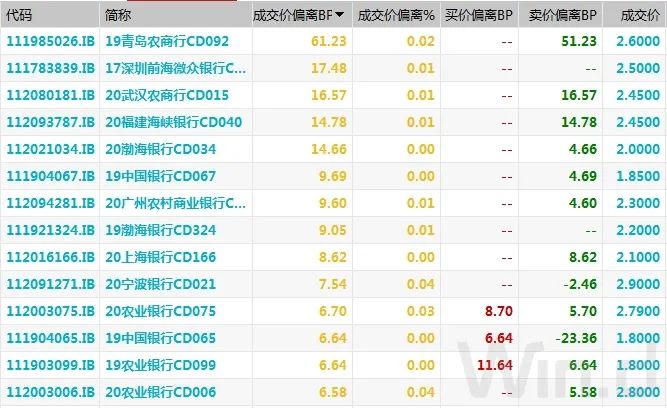
Task: Open bond code 112093787.IB
Action: (50, 122)
